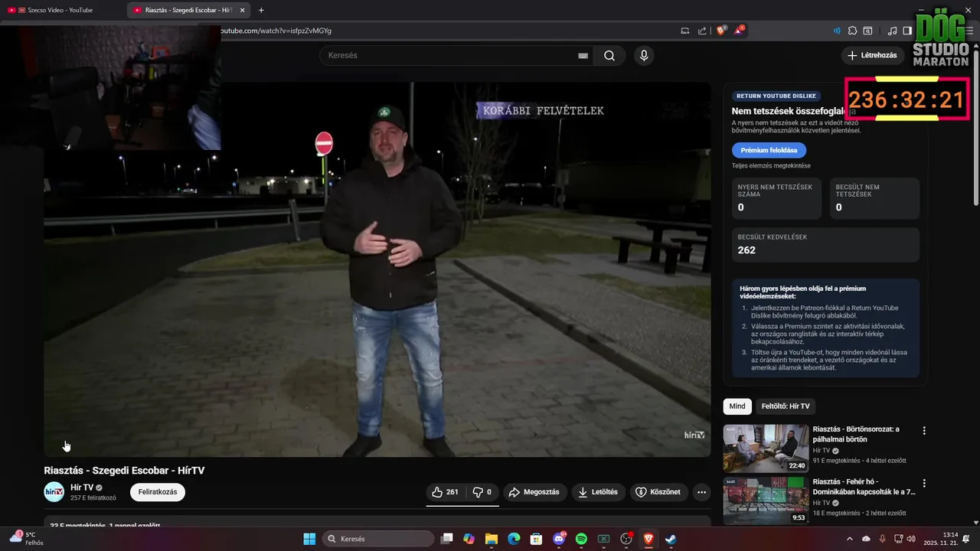
Task: Open Brave Rewards triangle icon
Action: pos(739,31)
